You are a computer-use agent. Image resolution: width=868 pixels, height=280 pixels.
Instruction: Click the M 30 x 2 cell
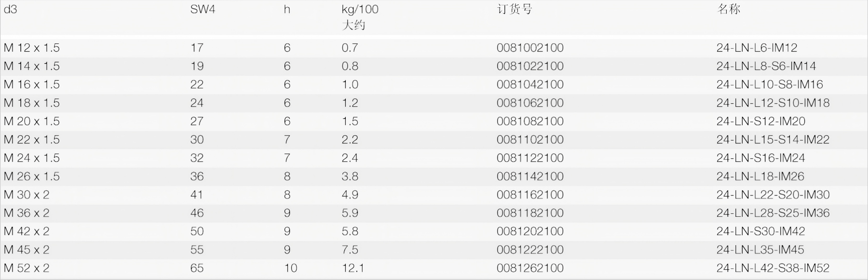(x=27, y=195)
